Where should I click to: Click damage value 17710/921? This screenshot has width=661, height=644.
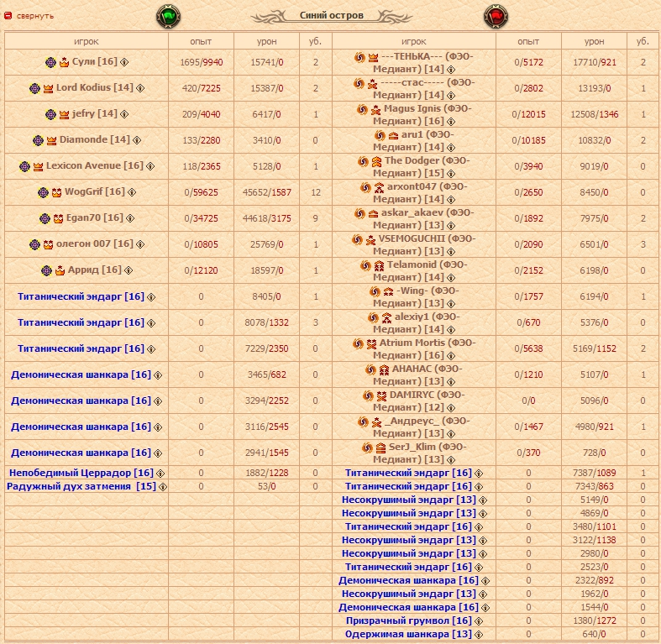(595, 62)
